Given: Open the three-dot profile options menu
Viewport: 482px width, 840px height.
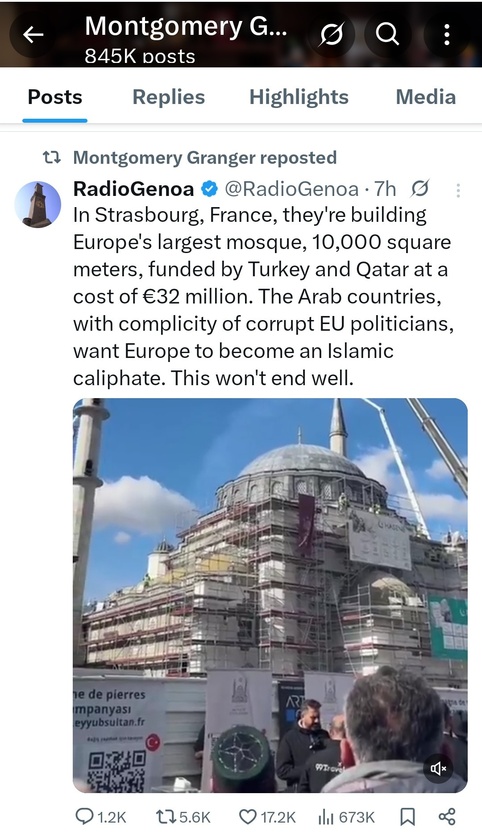Looking at the screenshot, I should tap(447, 35).
